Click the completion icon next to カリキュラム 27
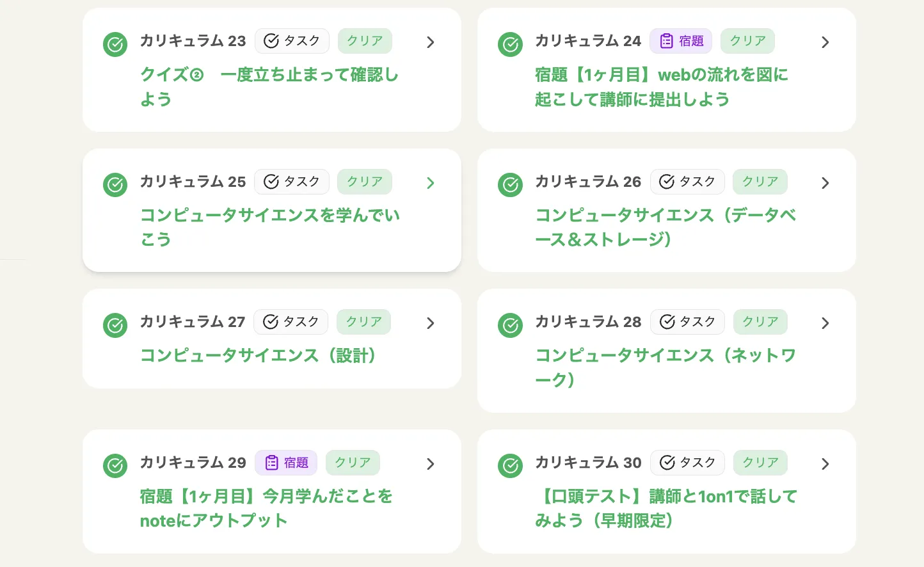This screenshot has height=567, width=924. tap(115, 326)
